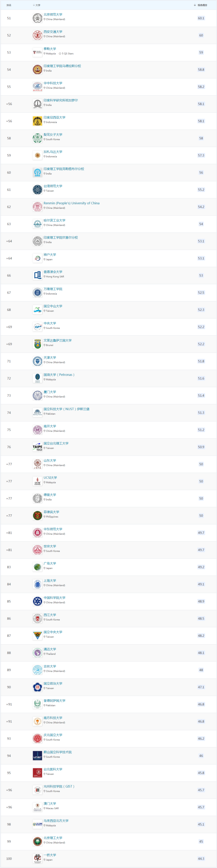Open 国油大学 (Petronas) link
The height and width of the screenshot is (868, 217).
click(59, 375)
